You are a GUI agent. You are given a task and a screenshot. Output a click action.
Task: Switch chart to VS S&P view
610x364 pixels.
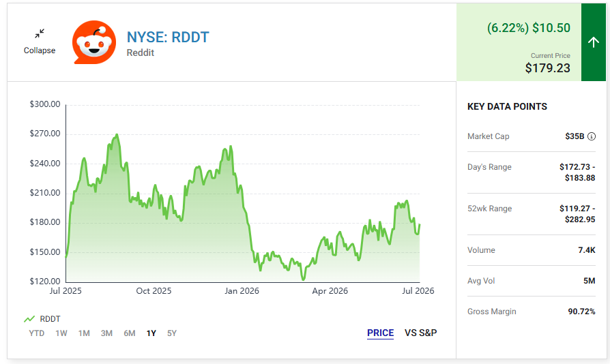click(x=420, y=333)
